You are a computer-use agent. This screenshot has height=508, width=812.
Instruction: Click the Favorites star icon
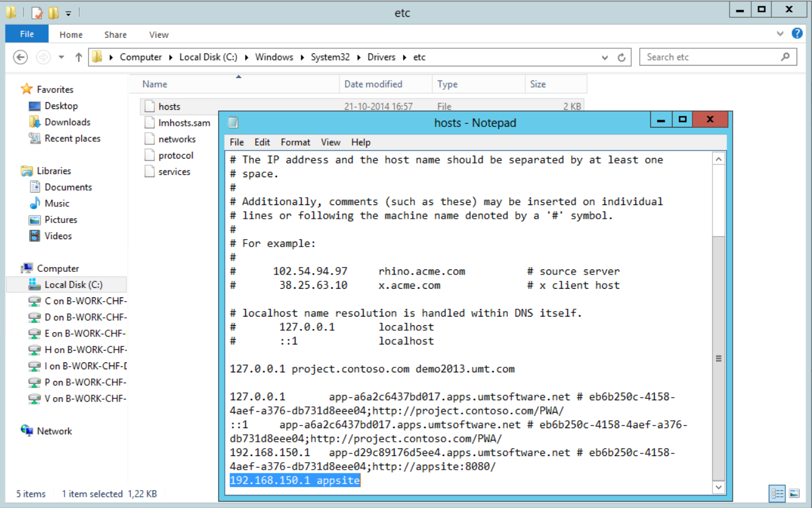click(27, 89)
